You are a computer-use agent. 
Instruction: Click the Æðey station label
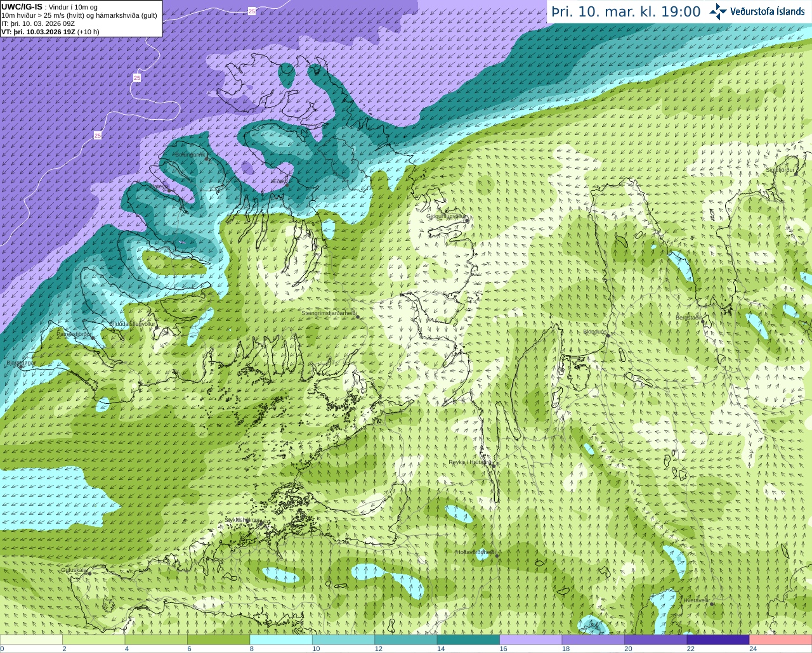278,181
